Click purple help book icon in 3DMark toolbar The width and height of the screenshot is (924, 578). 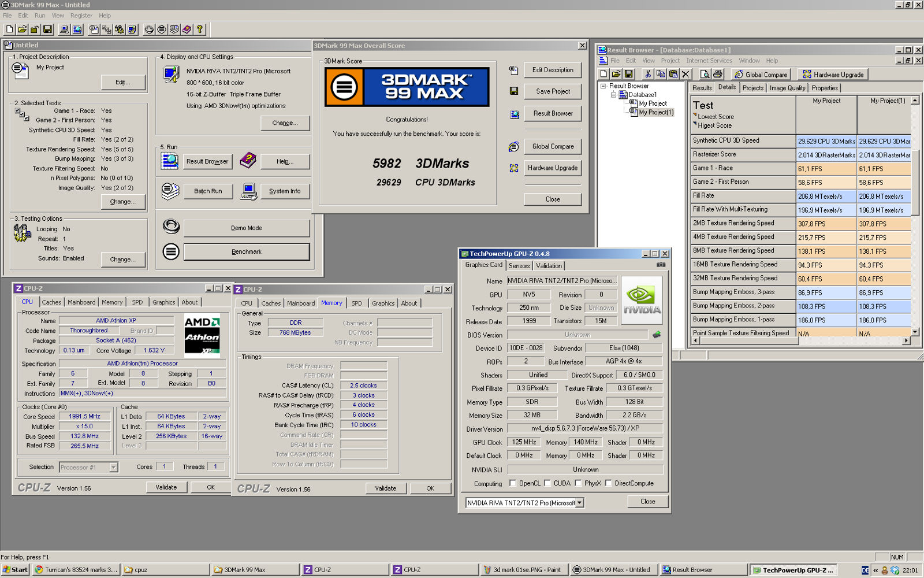[187, 29]
